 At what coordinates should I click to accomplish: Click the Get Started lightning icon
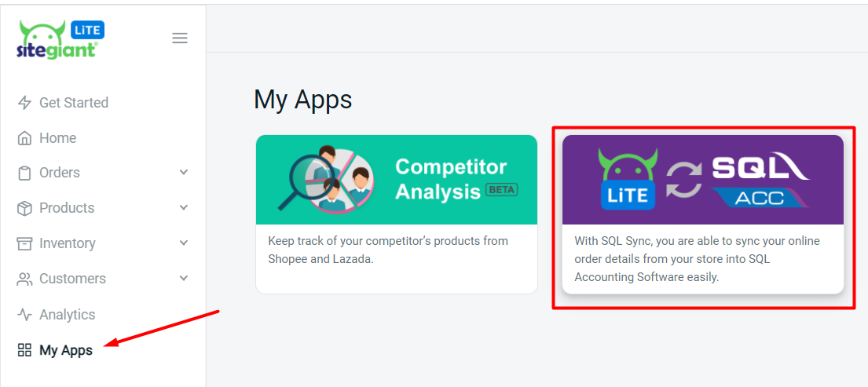pyautogui.click(x=24, y=103)
